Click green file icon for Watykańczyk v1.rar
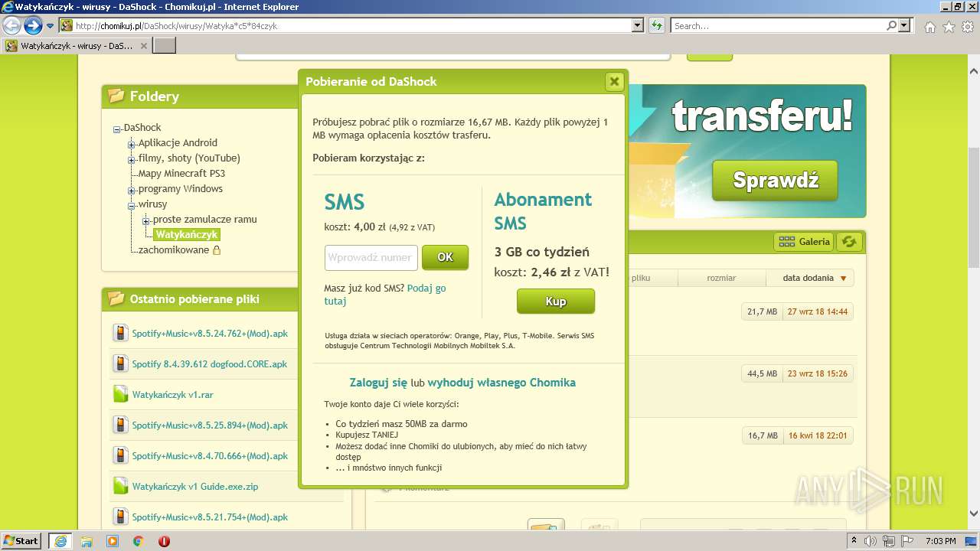The width and height of the screenshot is (980, 551). tap(120, 394)
